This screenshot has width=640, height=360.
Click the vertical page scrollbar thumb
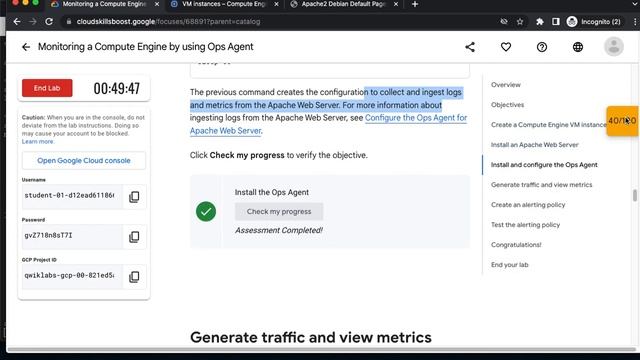[635, 195]
